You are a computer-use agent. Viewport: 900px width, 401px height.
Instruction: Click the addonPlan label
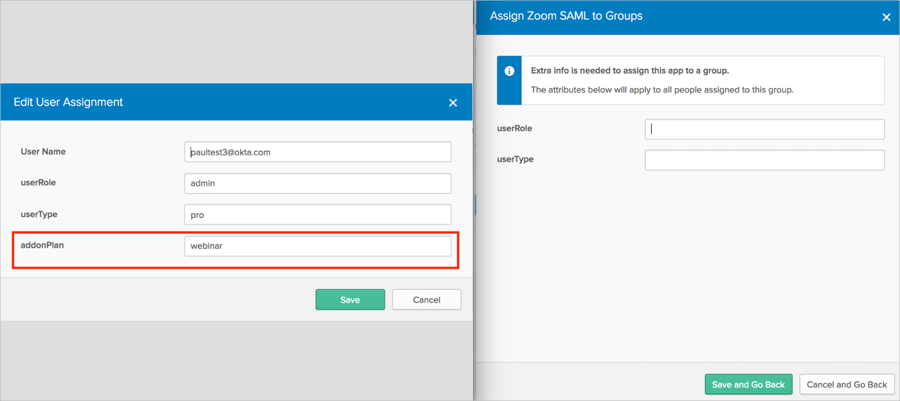(x=42, y=245)
